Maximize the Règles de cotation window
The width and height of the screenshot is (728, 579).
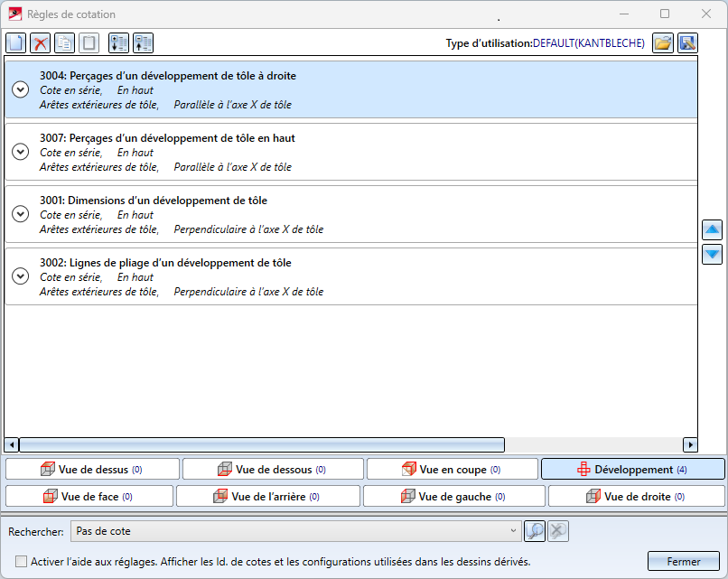pos(665,14)
